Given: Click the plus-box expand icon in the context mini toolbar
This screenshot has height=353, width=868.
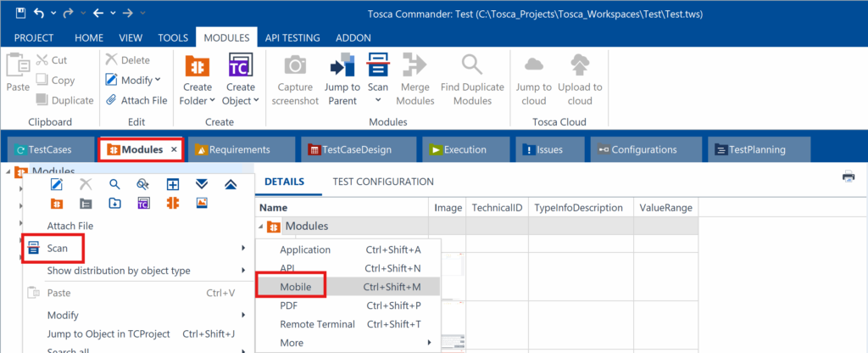Looking at the screenshot, I should (x=173, y=184).
